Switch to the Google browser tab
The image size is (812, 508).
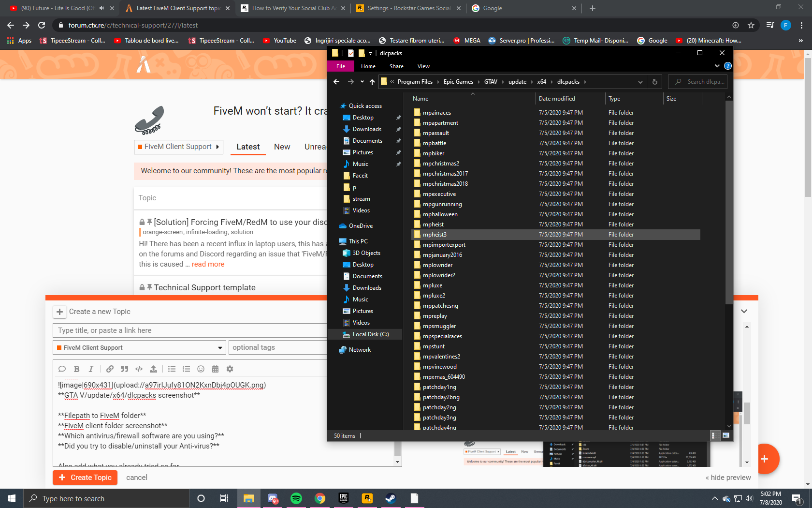524,8
